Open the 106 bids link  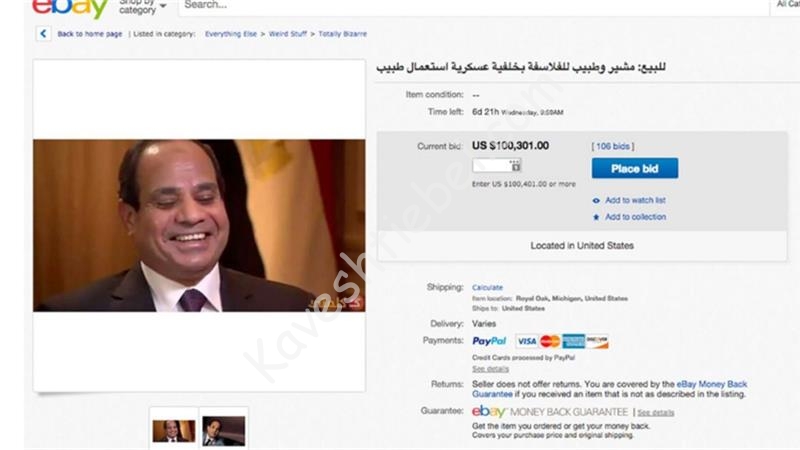(613, 146)
